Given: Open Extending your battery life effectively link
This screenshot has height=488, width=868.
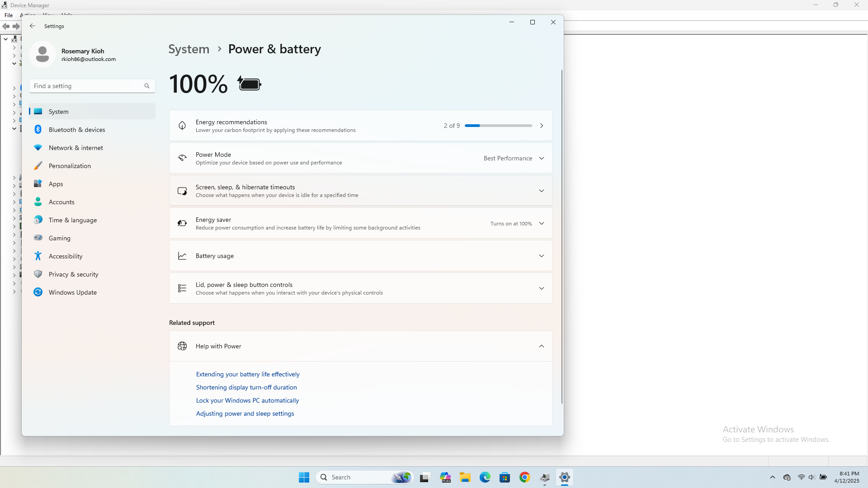Looking at the screenshot, I should pos(248,374).
